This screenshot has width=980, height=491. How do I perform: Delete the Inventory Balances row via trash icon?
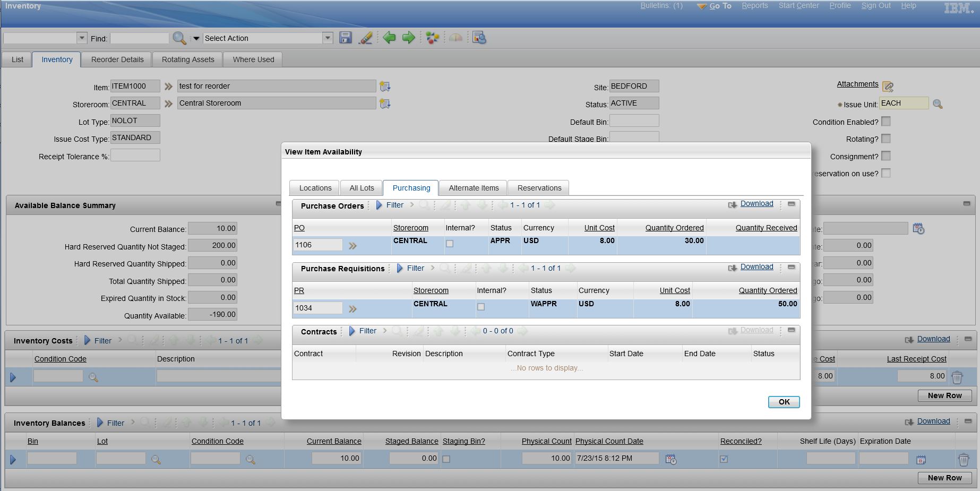(x=963, y=459)
